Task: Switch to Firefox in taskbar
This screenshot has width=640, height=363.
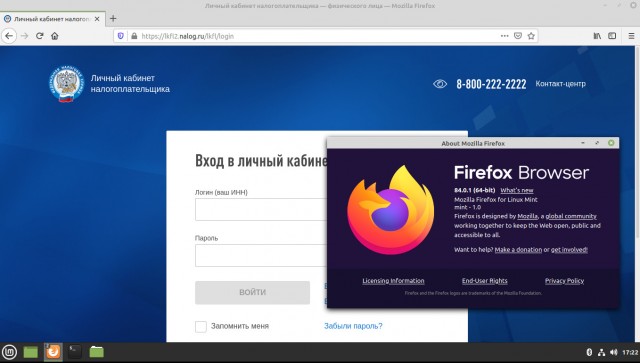Action: tap(53, 352)
